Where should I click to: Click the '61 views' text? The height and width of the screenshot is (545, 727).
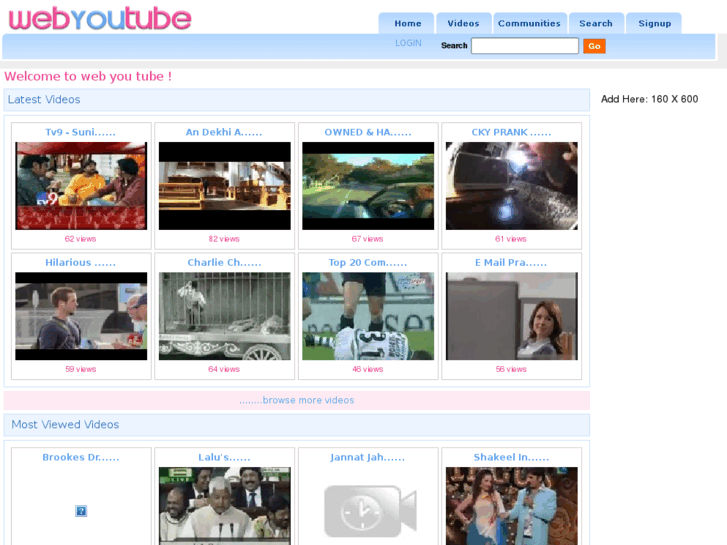tap(510, 239)
